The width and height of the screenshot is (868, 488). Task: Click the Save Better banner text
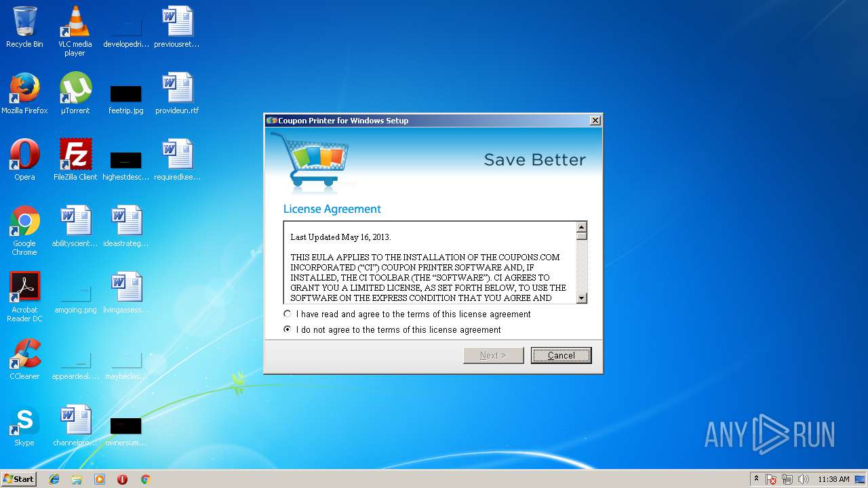(x=534, y=160)
